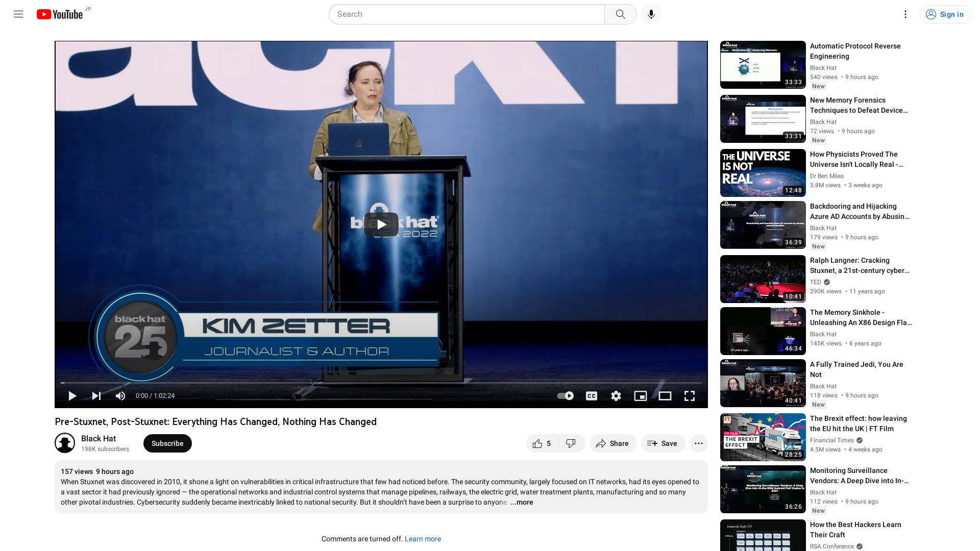Go to the Black Hat channel name
Image resolution: width=980 pixels, height=551 pixels.
coord(99,438)
